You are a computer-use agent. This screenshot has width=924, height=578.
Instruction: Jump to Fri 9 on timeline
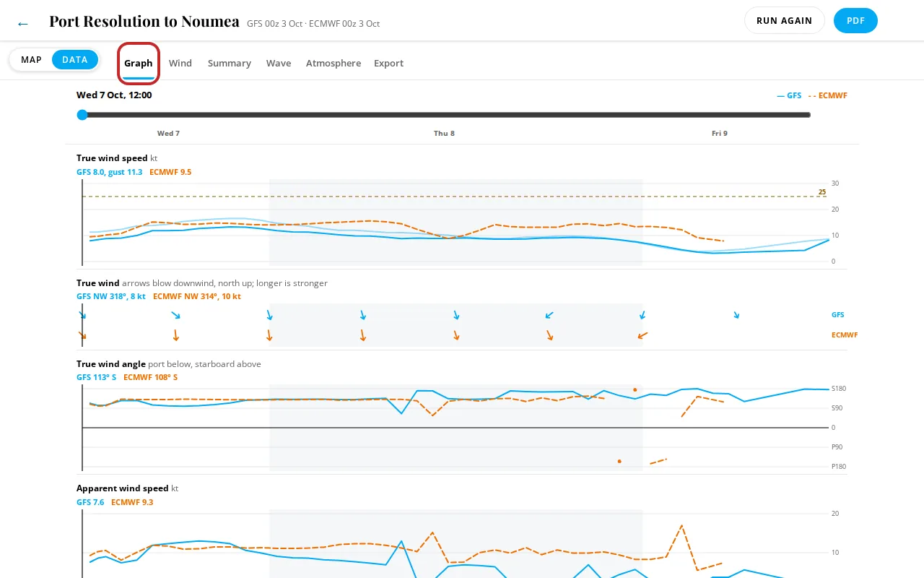[x=720, y=134]
